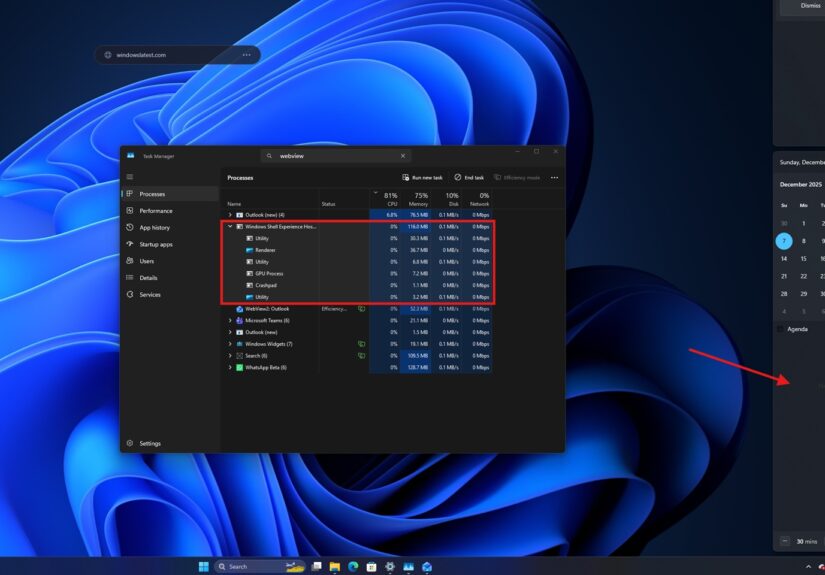Sort processes by the Disk column

point(446,199)
